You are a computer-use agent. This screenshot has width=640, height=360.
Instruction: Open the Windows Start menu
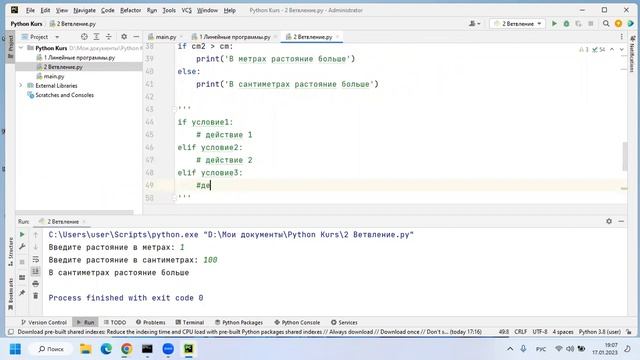pos(16,349)
